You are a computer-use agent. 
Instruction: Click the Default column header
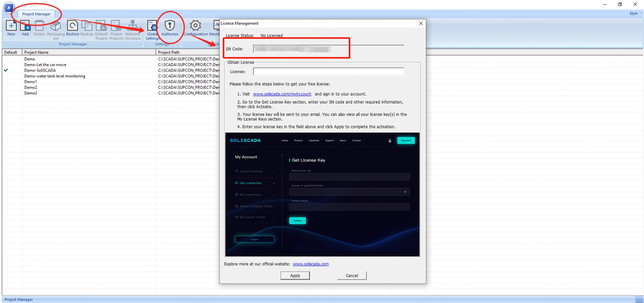click(12, 52)
